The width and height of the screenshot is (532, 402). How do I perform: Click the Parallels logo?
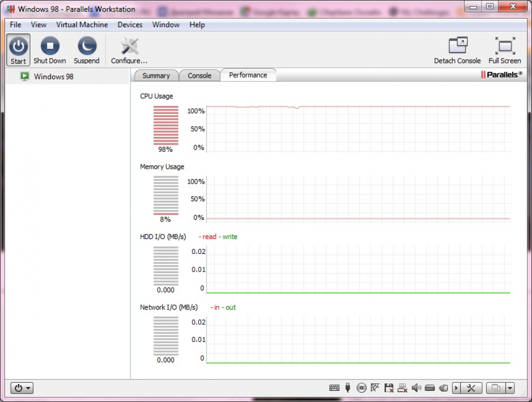coord(502,75)
